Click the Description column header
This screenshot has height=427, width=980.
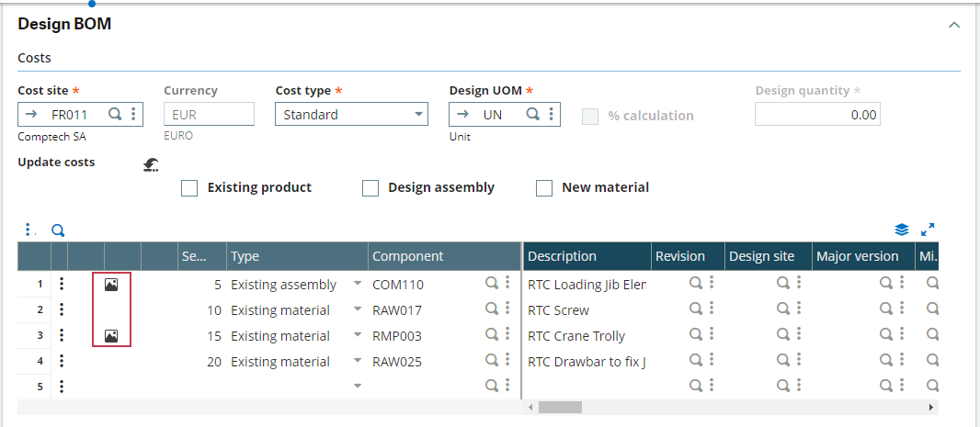coord(587,256)
